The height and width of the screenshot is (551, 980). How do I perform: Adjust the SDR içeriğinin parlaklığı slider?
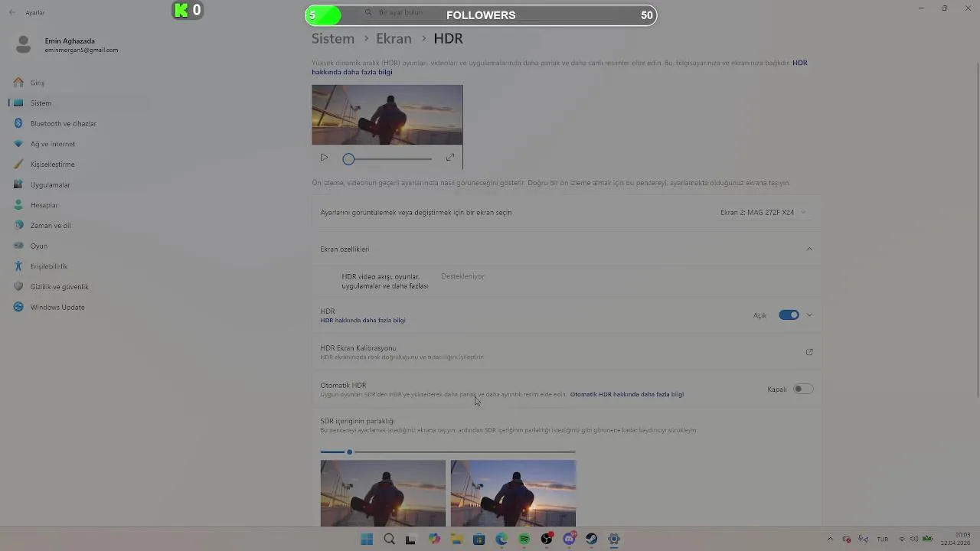pyautogui.click(x=448, y=452)
